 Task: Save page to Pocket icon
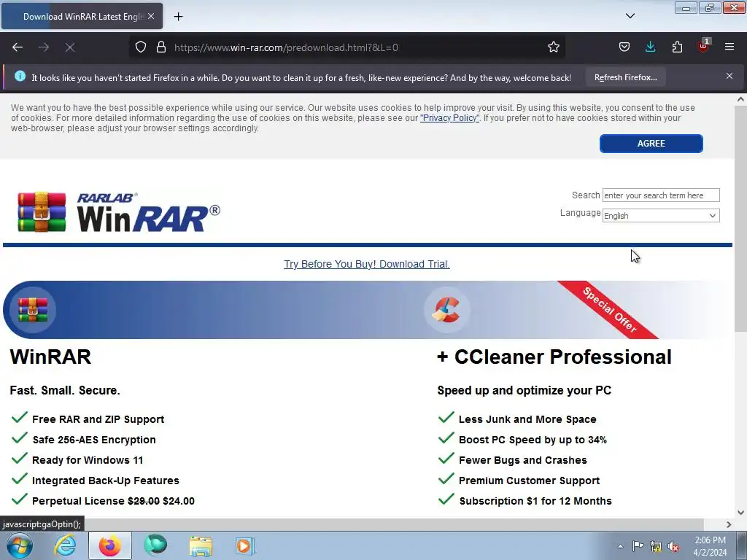[624, 47]
